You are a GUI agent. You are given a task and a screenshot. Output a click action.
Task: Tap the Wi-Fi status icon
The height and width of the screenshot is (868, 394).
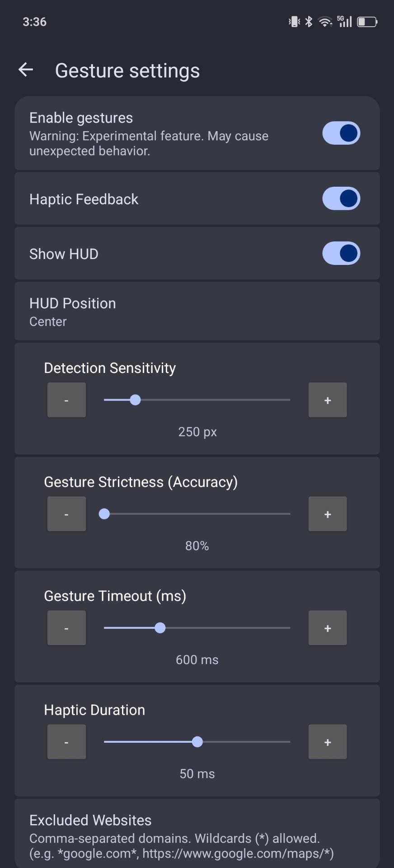[x=325, y=21]
